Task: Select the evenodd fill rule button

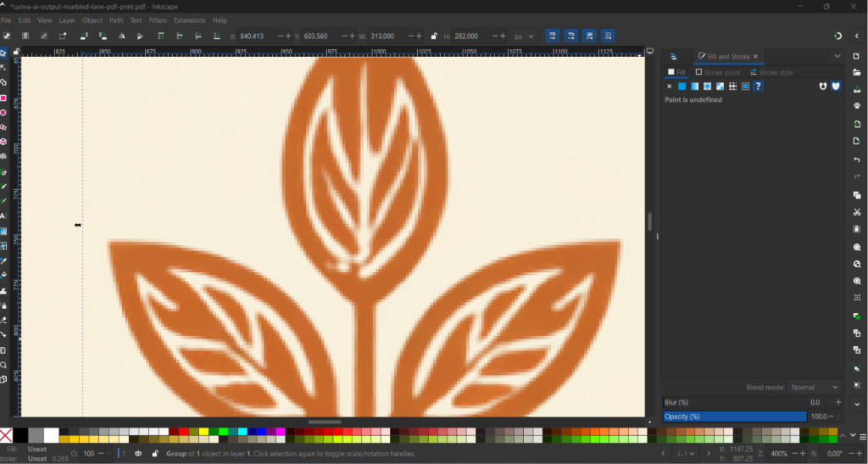Action: click(822, 87)
